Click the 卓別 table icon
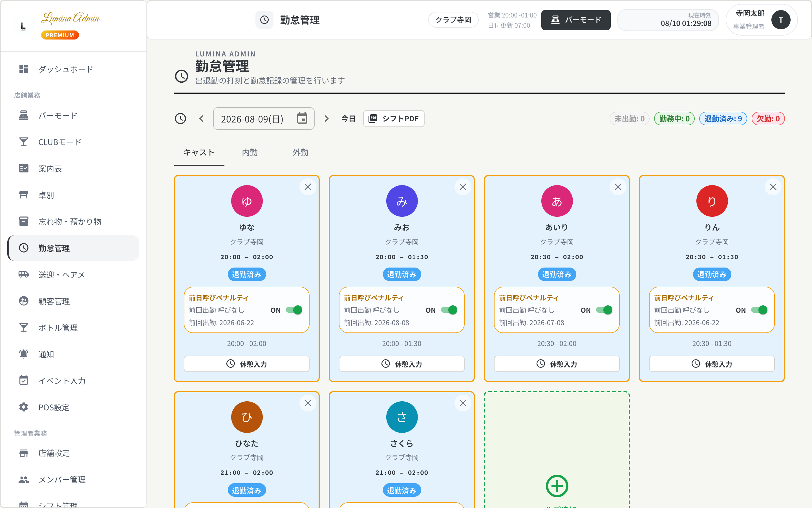812x508 pixels. [23, 195]
